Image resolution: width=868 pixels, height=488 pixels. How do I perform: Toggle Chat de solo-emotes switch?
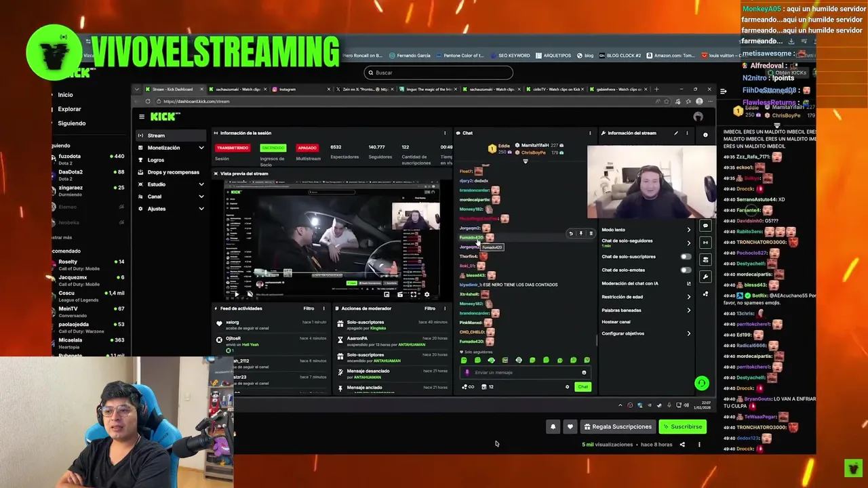(x=686, y=270)
